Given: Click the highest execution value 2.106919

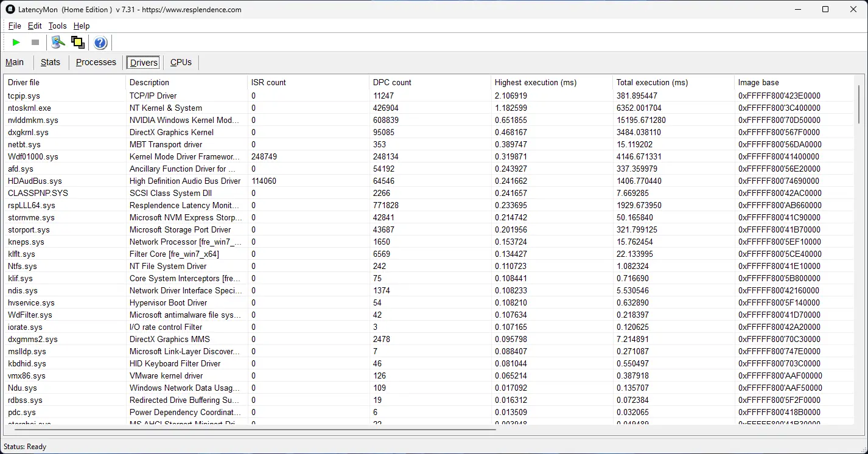Looking at the screenshot, I should click(511, 96).
